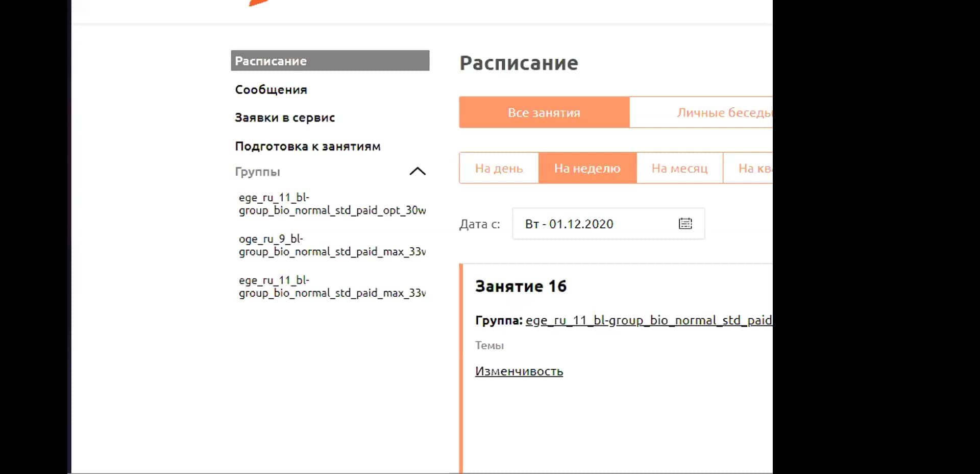This screenshot has width=980, height=474.
Task: Switch to the На месяц view
Action: point(680,168)
